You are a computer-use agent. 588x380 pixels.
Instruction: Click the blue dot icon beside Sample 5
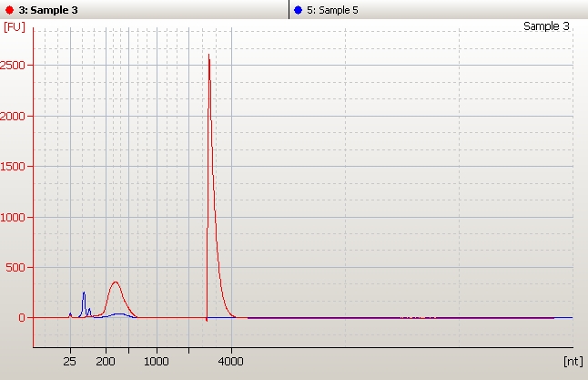tap(298, 10)
